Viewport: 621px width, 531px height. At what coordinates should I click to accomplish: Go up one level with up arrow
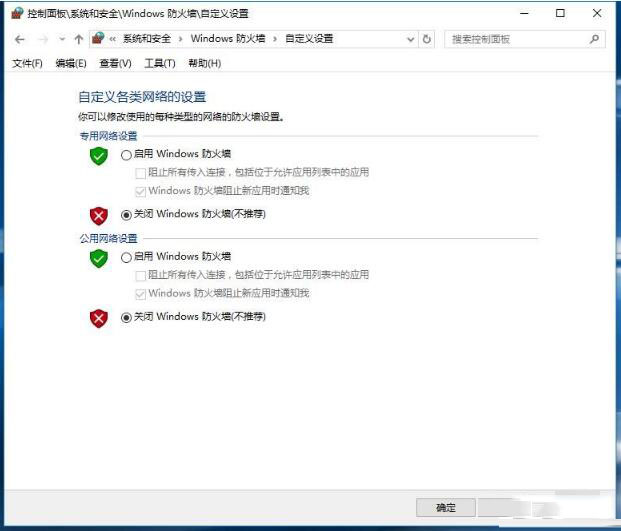point(78,39)
